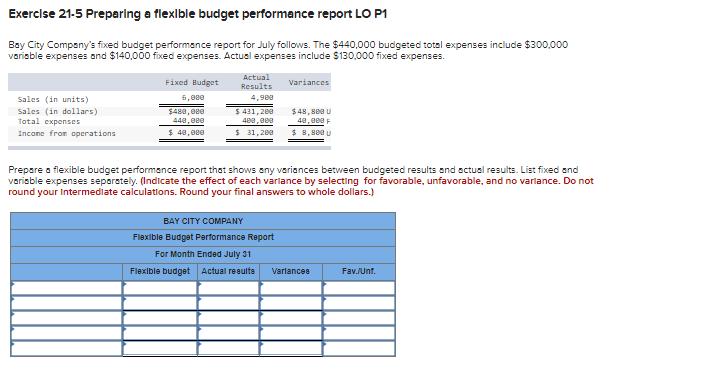This screenshot has height=377, width=703.
Task: Open fifth row Fav./Unf. dropdown
Action: tap(359, 348)
